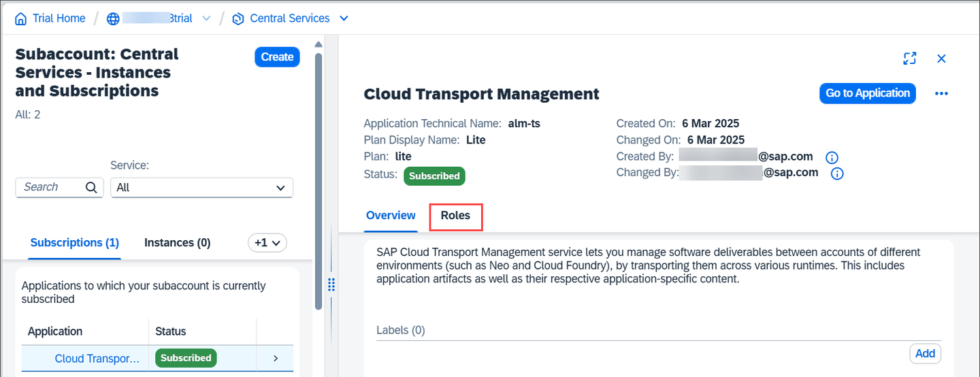Click the scroll-up arrow above the left panel scrollbar
This screenshot has width=980, height=377.
point(318,46)
